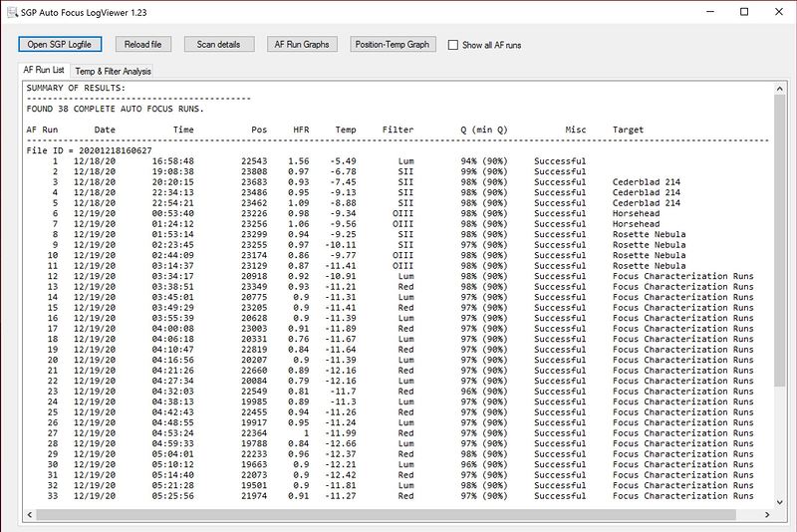This screenshot has height=532, width=797.
Task: Switch to Temp & Filter Analysis tab
Action: coord(113,71)
